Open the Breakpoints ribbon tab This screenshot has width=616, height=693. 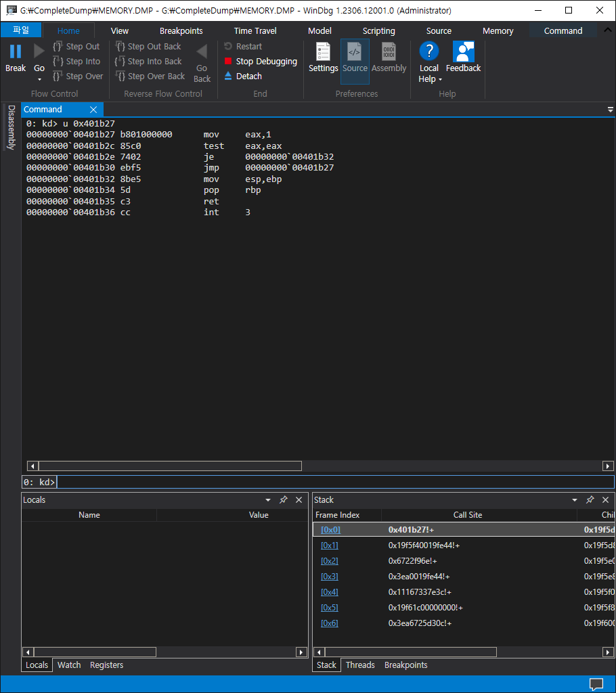[181, 31]
